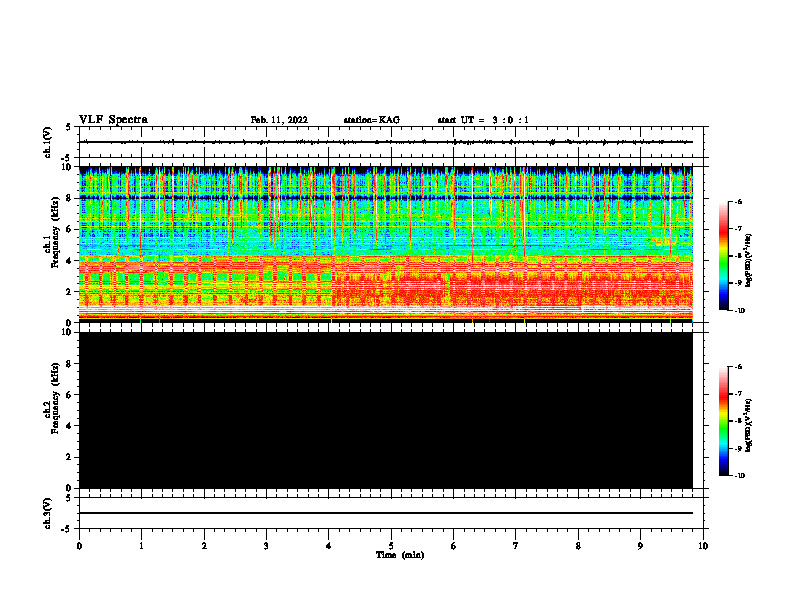Click the "-6" label on ch.1 colorbar

(x=737, y=202)
